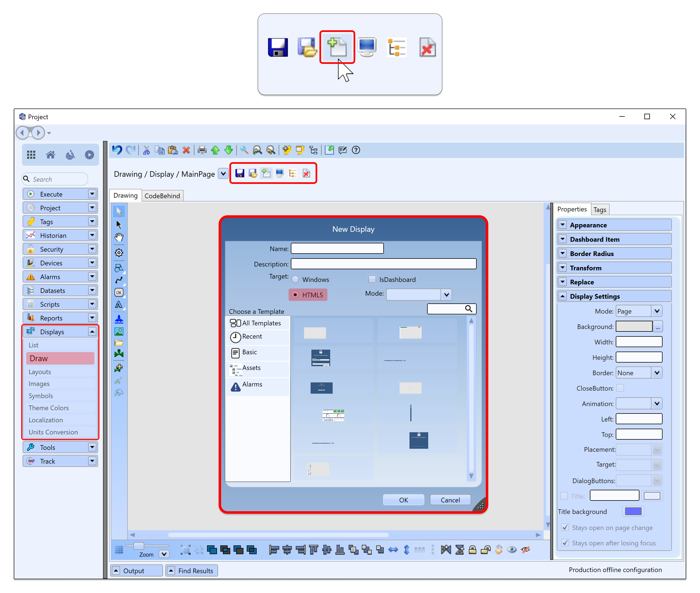Image resolution: width=700 pixels, height=593 pixels.
Task: Switch to the CodeBehind tab
Action: (162, 196)
